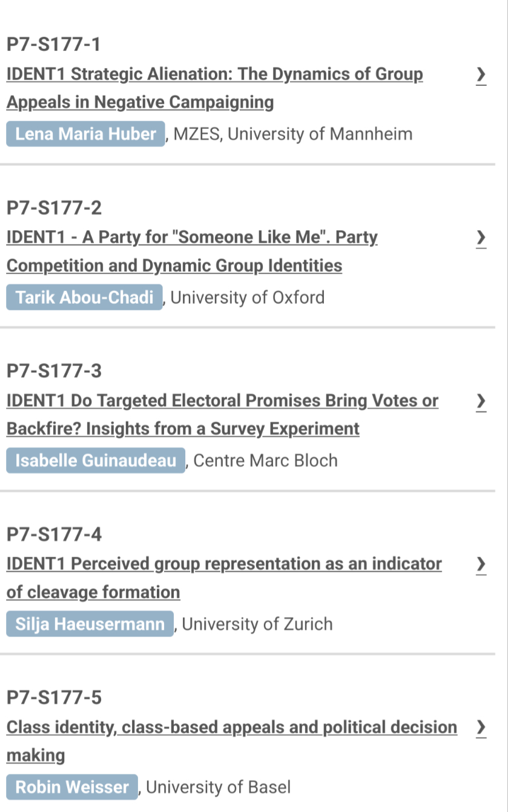The width and height of the screenshot is (508, 812).
Task: Click paper code P7-S177-2
Action: coord(54,208)
